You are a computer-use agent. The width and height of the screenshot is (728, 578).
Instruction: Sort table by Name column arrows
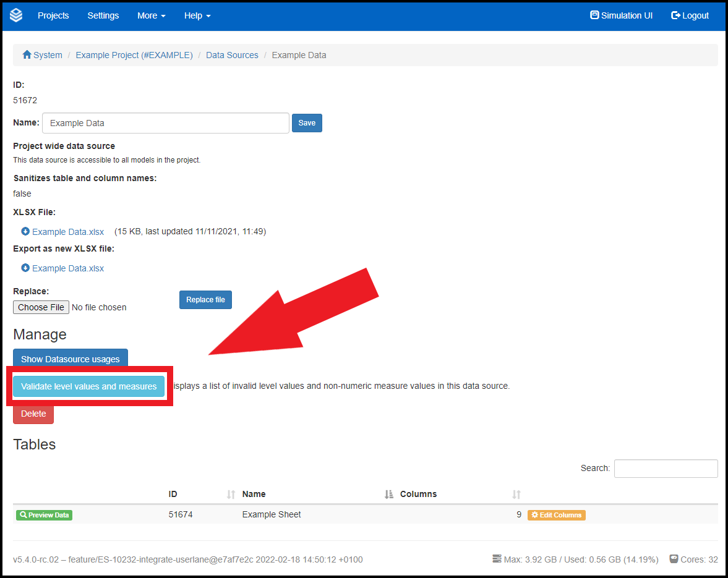click(388, 495)
